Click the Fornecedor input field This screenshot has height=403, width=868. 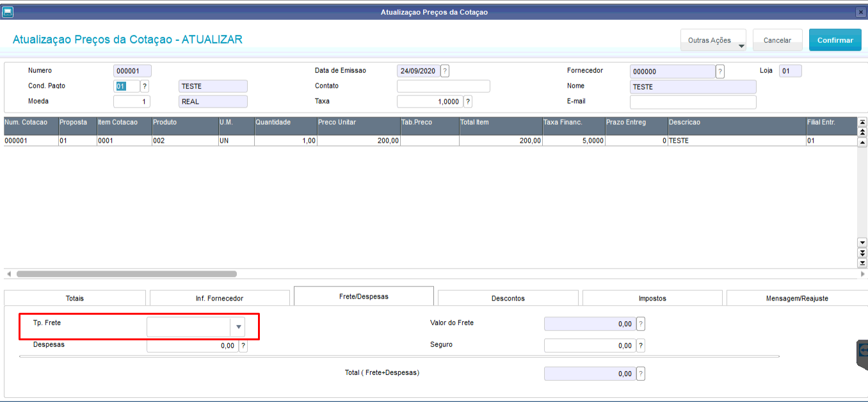coord(672,72)
